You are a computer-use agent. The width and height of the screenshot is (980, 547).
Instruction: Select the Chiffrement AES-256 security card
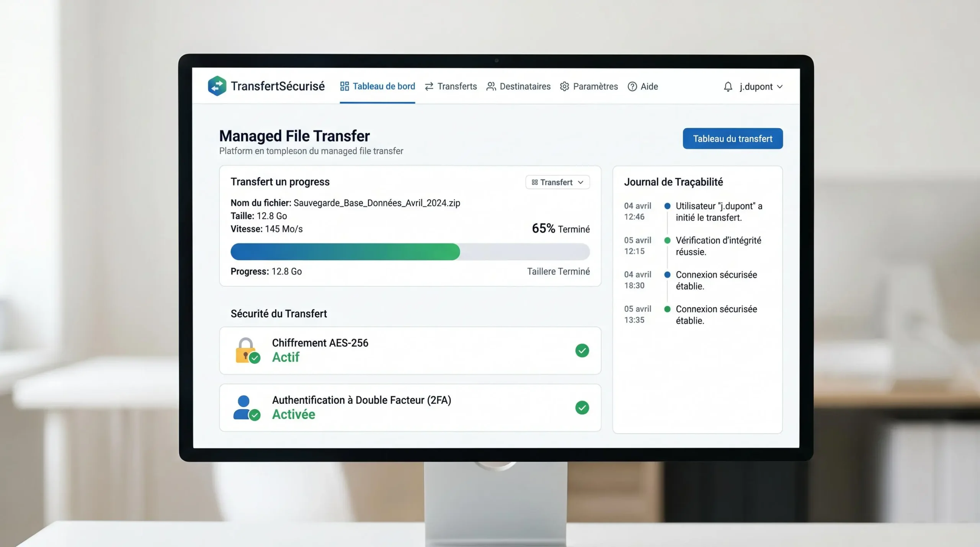point(410,350)
